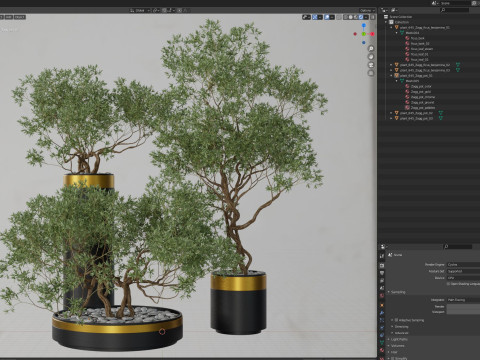Open the Particles properties tab
This screenshot has width=480, height=360.
[382, 320]
